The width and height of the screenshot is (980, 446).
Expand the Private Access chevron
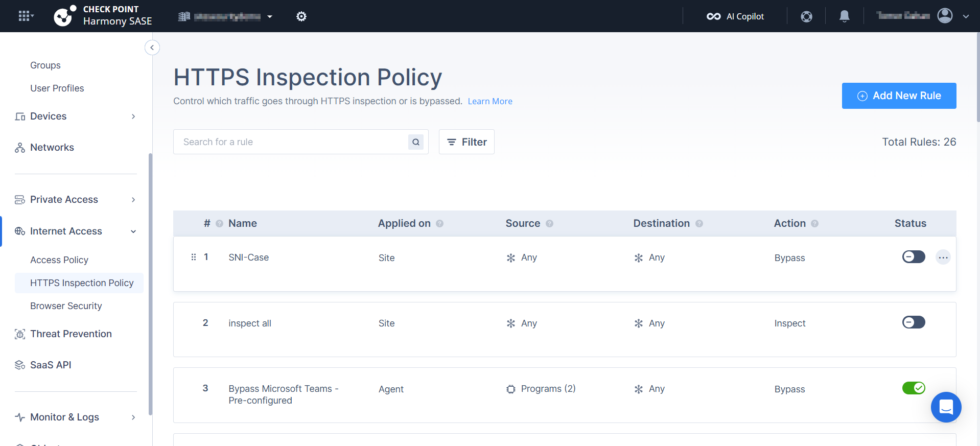pyautogui.click(x=133, y=200)
